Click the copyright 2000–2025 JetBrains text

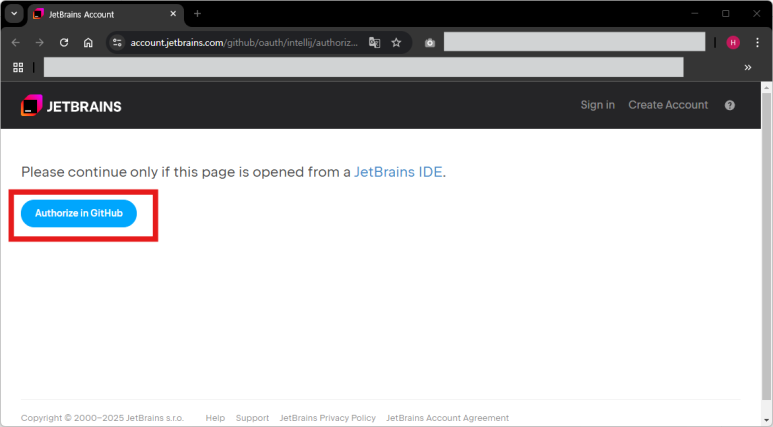coord(103,418)
